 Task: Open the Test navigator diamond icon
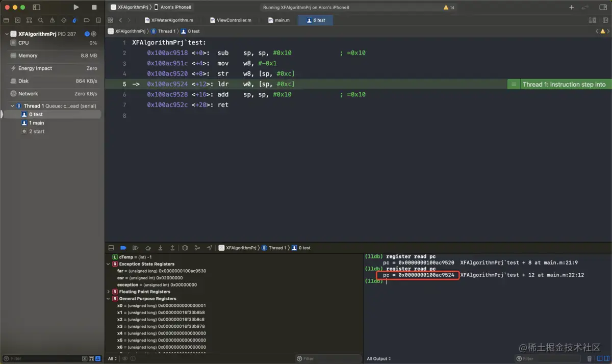coord(64,20)
